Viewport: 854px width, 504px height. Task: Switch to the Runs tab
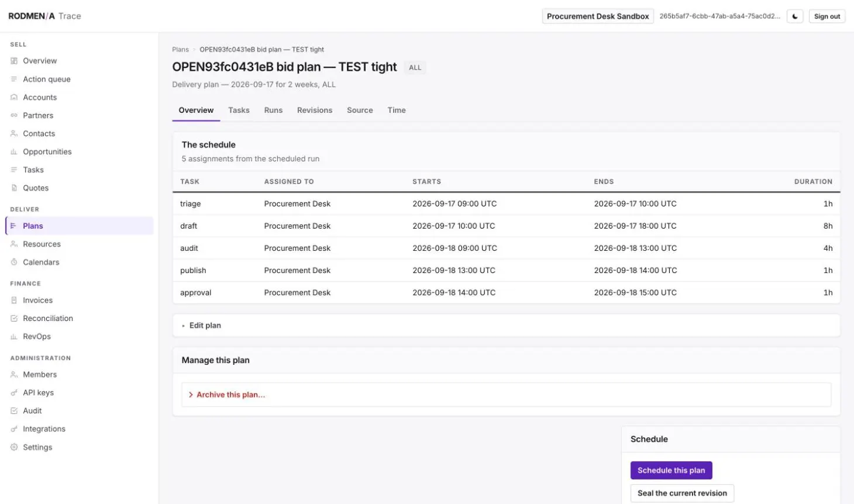273,110
